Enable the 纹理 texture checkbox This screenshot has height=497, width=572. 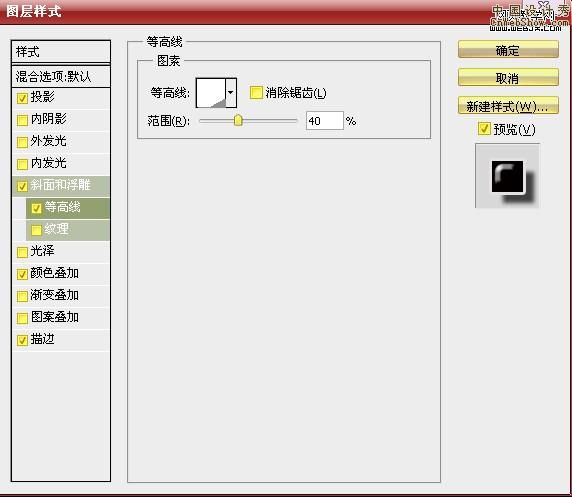[36, 230]
